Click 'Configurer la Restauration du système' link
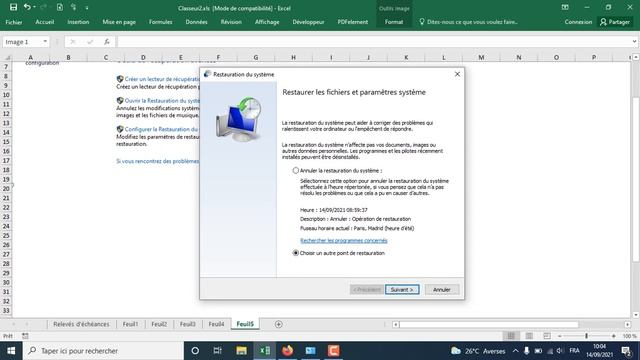 161,129
